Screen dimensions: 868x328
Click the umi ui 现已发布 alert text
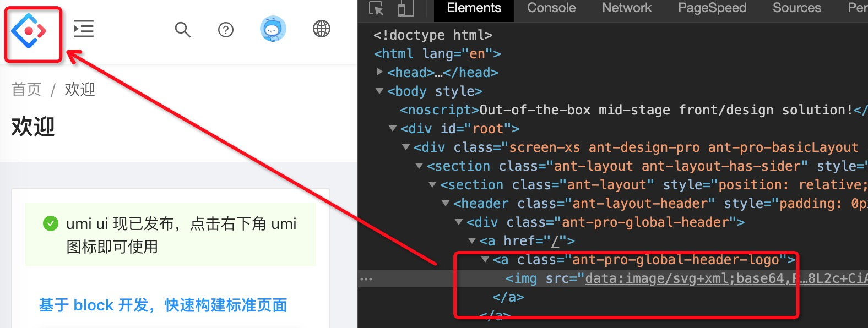181,235
